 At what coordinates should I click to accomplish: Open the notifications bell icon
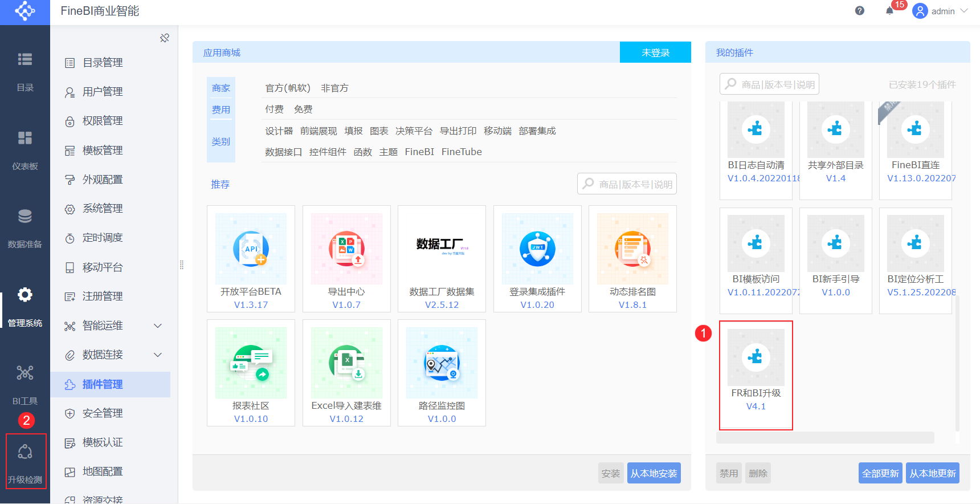point(889,11)
